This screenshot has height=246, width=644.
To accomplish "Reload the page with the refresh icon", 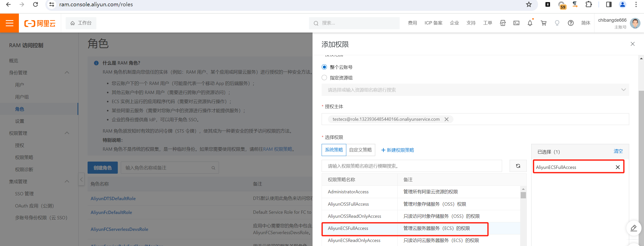I will 35,5.
